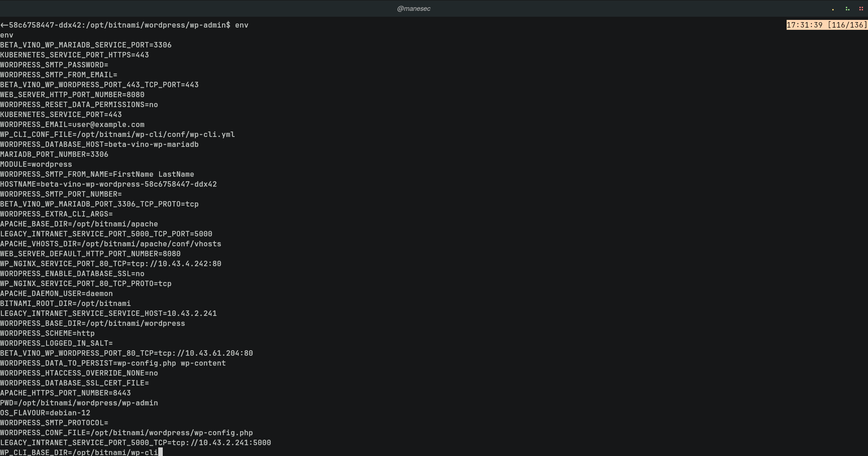Click the 17:31:39 [116/136] scroll position indicator
The width and height of the screenshot is (868, 456).
pos(826,25)
